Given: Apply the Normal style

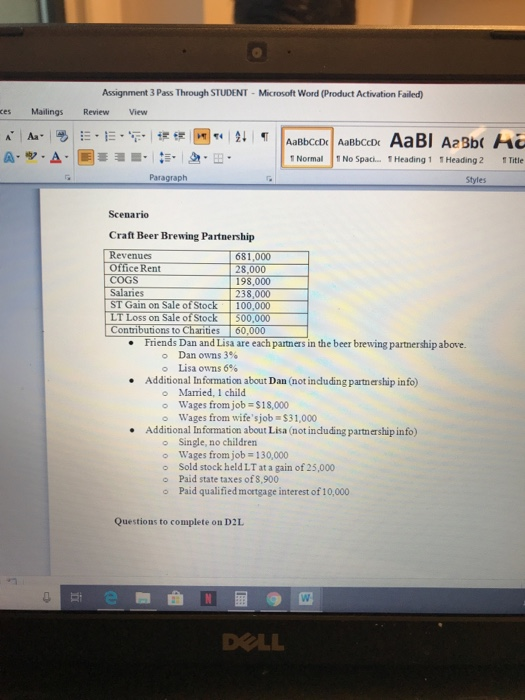Looking at the screenshot, I should coord(307,148).
